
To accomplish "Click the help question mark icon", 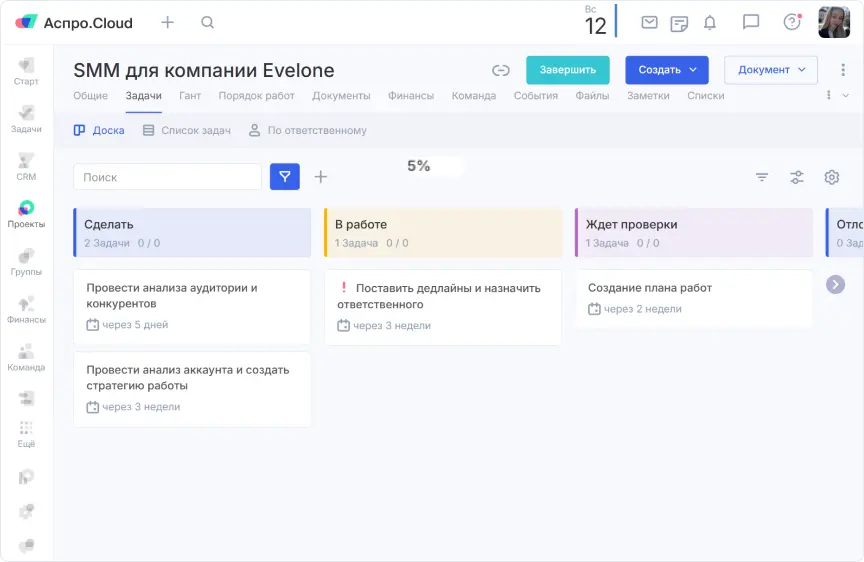I will [792, 22].
